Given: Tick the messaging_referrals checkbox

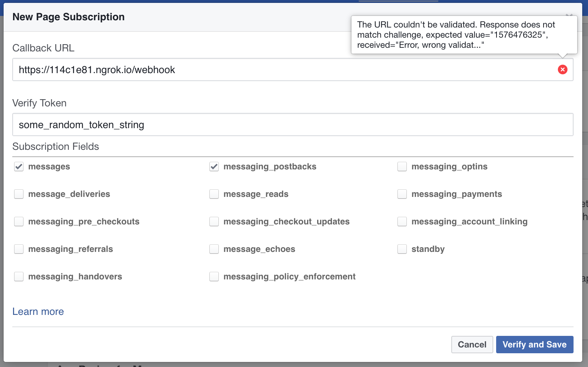Looking at the screenshot, I should pyautogui.click(x=19, y=249).
